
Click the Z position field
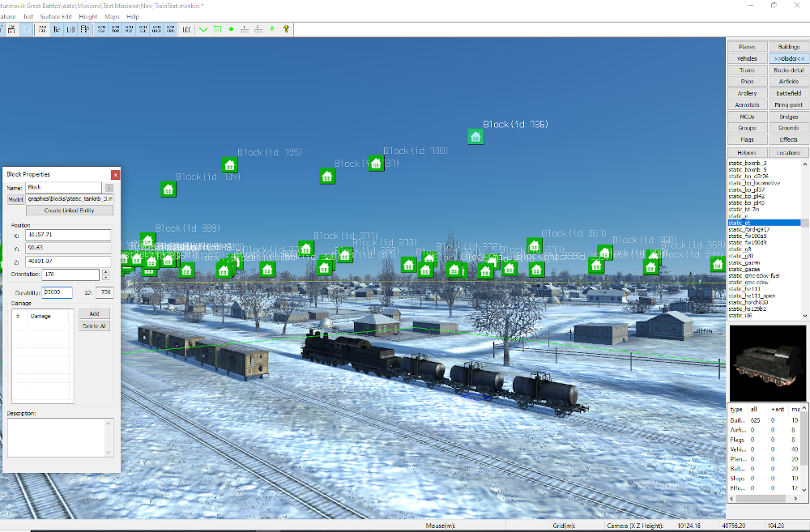coord(68,262)
